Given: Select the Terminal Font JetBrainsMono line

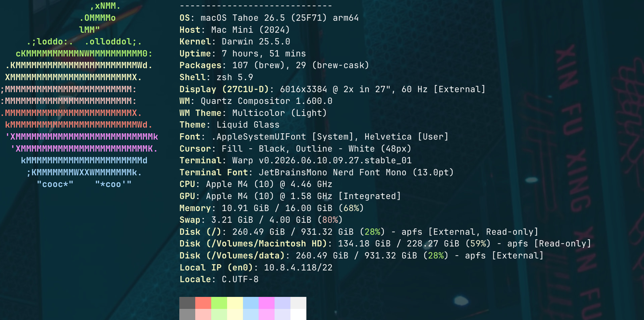Looking at the screenshot, I should pyautogui.click(x=316, y=172).
